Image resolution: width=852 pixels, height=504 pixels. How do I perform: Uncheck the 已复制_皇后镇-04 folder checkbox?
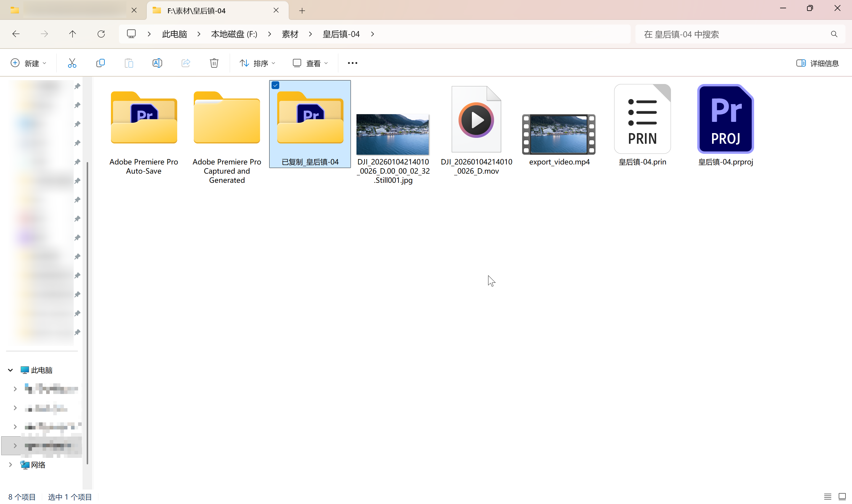point(275,85)
